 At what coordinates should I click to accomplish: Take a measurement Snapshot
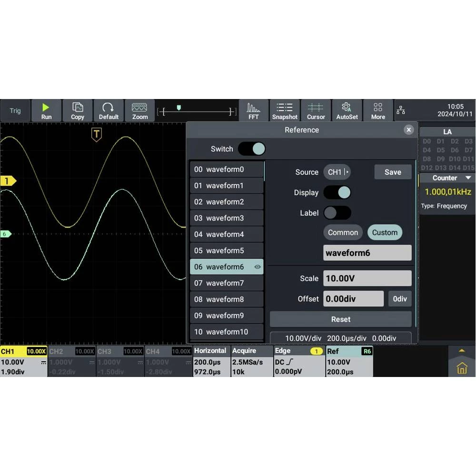click(x=285, y=111)
